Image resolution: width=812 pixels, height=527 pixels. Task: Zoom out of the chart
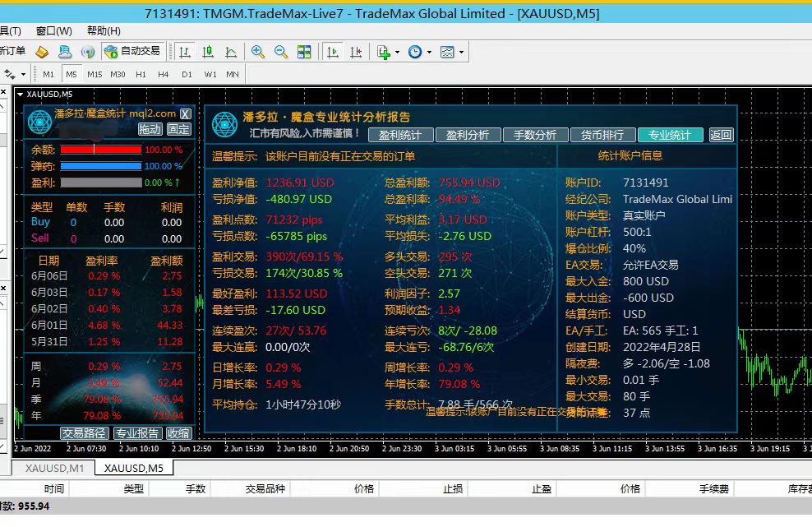click(281, 52)
